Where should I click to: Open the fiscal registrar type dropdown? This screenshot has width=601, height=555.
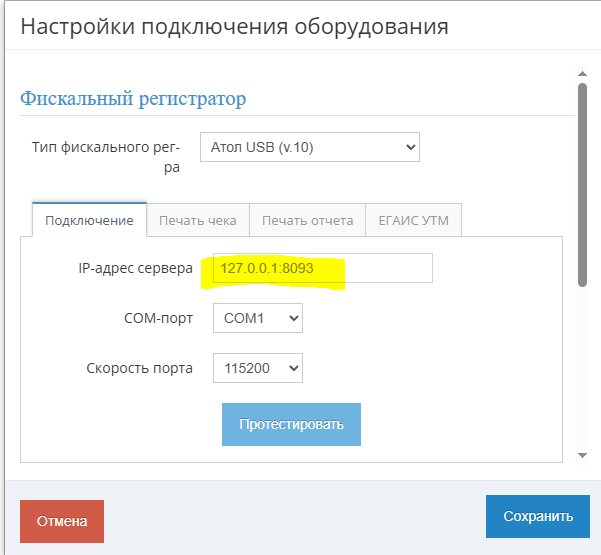(x=310, y=147)
